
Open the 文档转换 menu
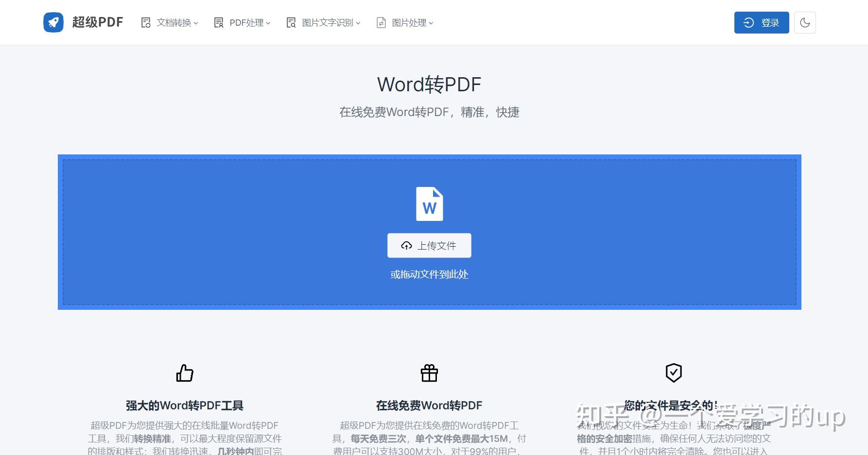[170, 23]
